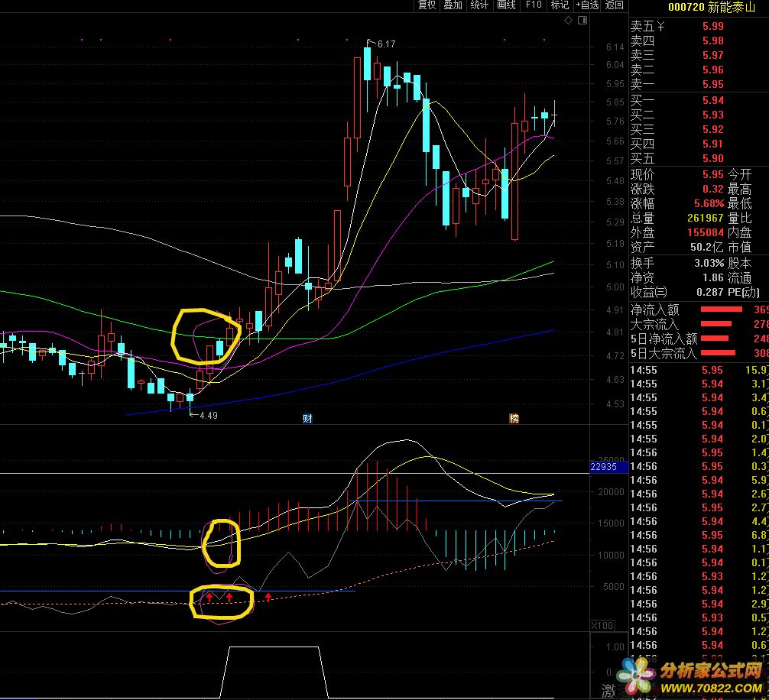
Task: Click the ¥ symbol beside 卖五
Action: click(661, 26)
